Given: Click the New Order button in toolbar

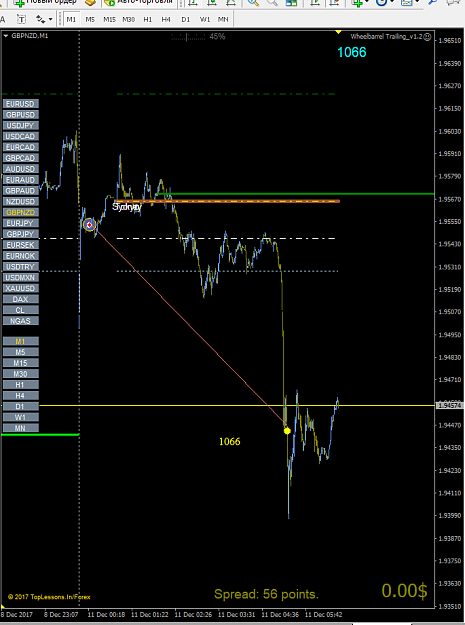Looking at the screenshot, I should pyautogui.click(x=45, y=2).
